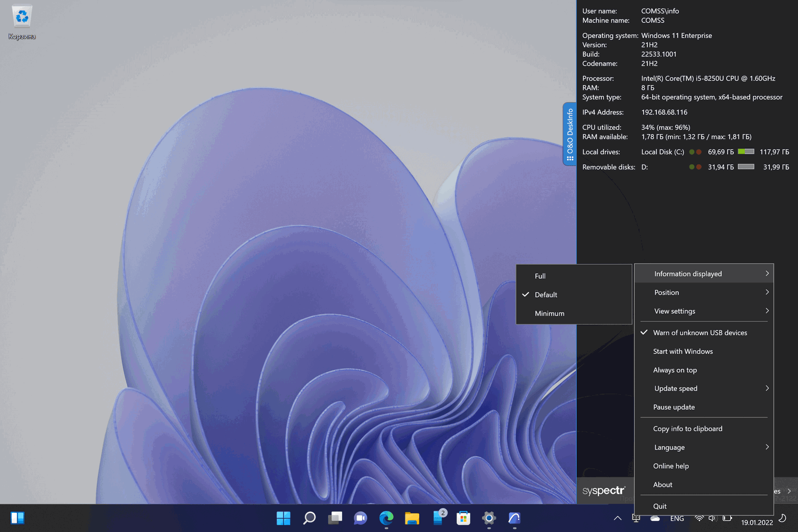Viewport: 798px width, 532px height.
Task: Uncheck Warn of unknown USB devices
Action: click(700, 332)
